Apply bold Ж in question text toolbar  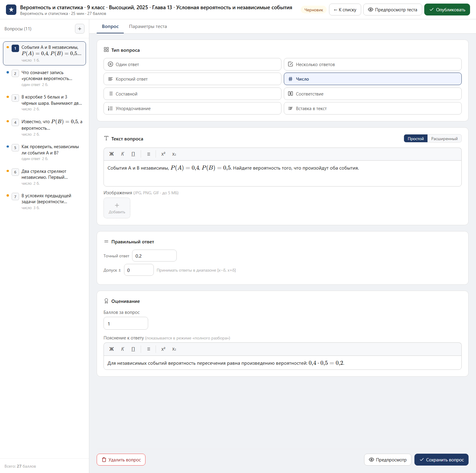pos(112,154)
